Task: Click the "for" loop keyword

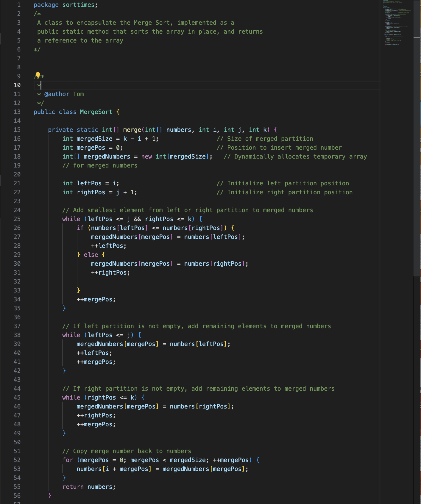Action: (x=68, y=460)
